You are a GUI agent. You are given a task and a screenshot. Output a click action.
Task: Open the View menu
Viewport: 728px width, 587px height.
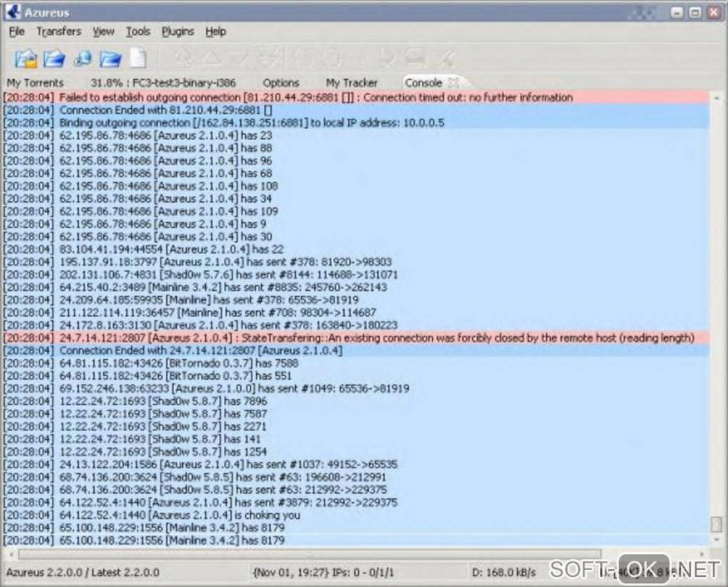tap(103, 31)
